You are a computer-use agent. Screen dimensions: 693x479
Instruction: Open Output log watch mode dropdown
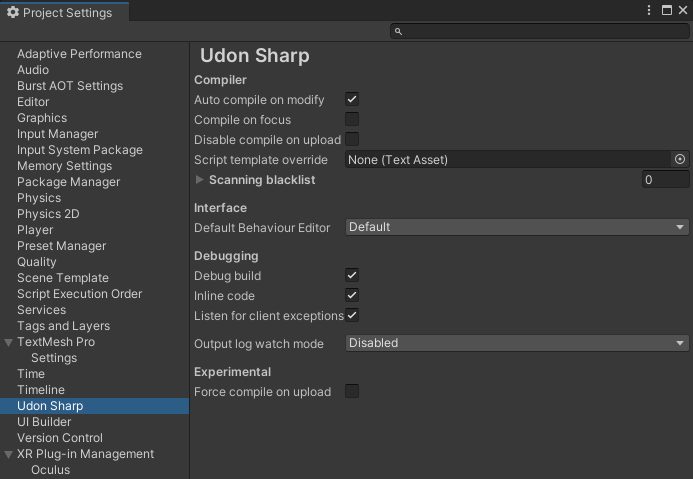pos(517,343)
